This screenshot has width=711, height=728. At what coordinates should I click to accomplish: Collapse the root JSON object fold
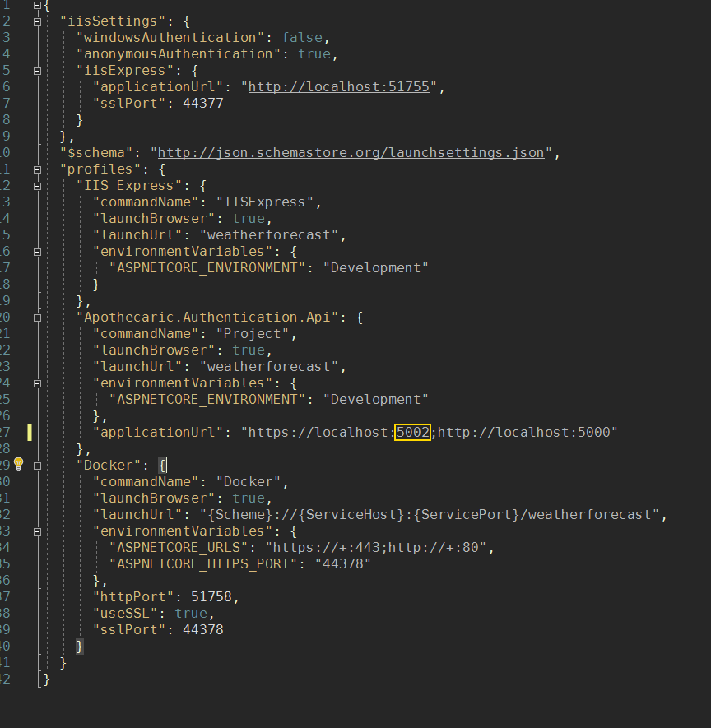pos(38,5)
